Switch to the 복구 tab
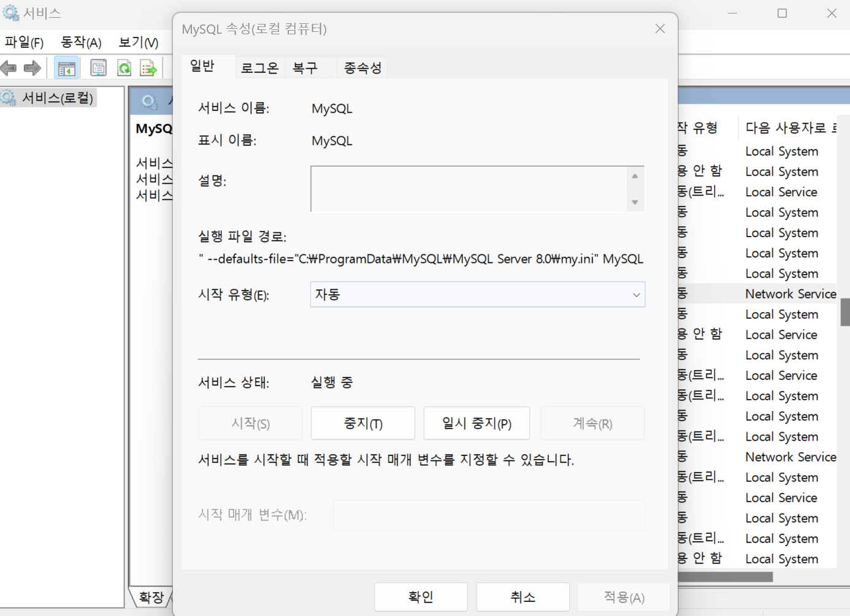This screenshot has height=616, width=850. [x=305, y=68]
